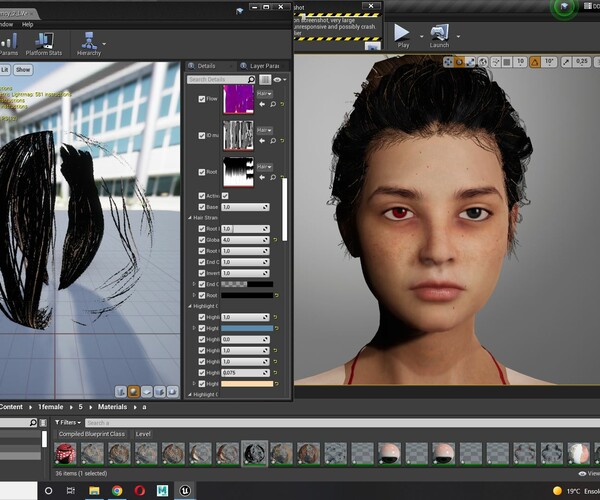Open Hierarchy dropdown arrow in toolbar
The width and height of the screenshot is (600, 500).
tap(104, 44)
